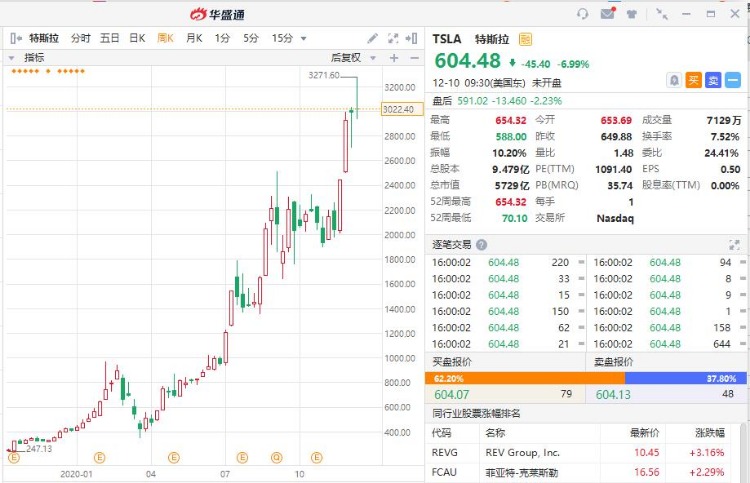This screenshot has width=750, height=483.
Task: Click the 2020-01 earnings E marker
Action: click(99, 458)
